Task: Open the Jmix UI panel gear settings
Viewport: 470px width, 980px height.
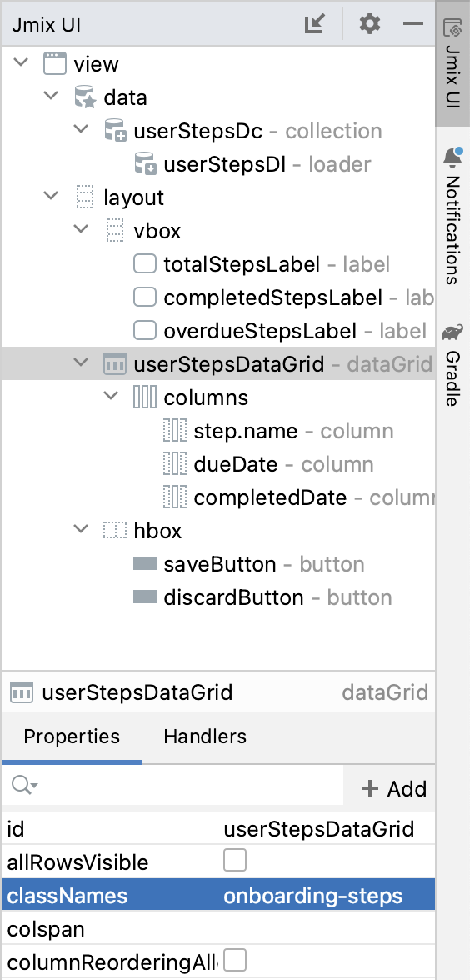Action: coord(370,24)
